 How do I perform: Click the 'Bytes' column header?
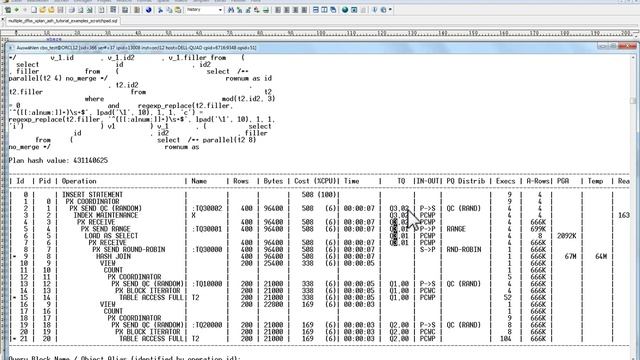coord(273,181)
